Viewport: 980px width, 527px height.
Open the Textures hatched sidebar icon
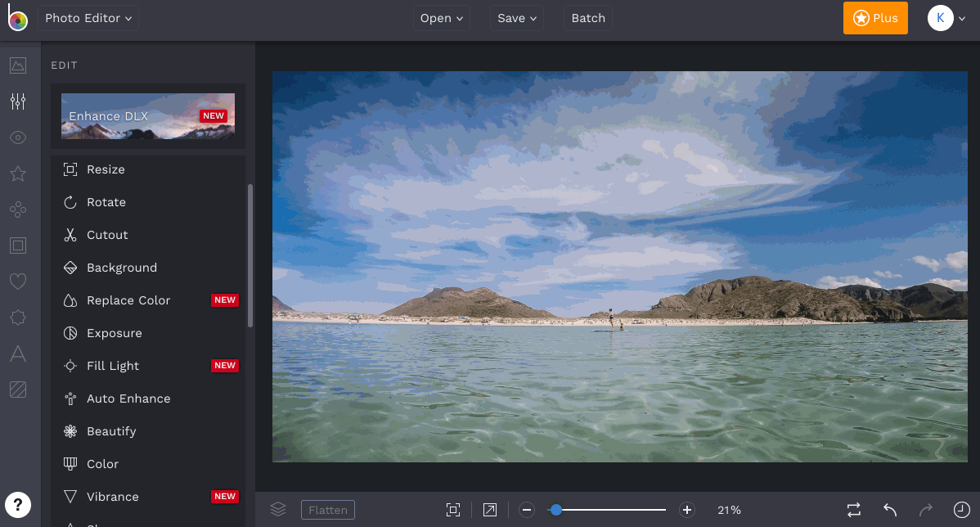click(x=18, y=390)
